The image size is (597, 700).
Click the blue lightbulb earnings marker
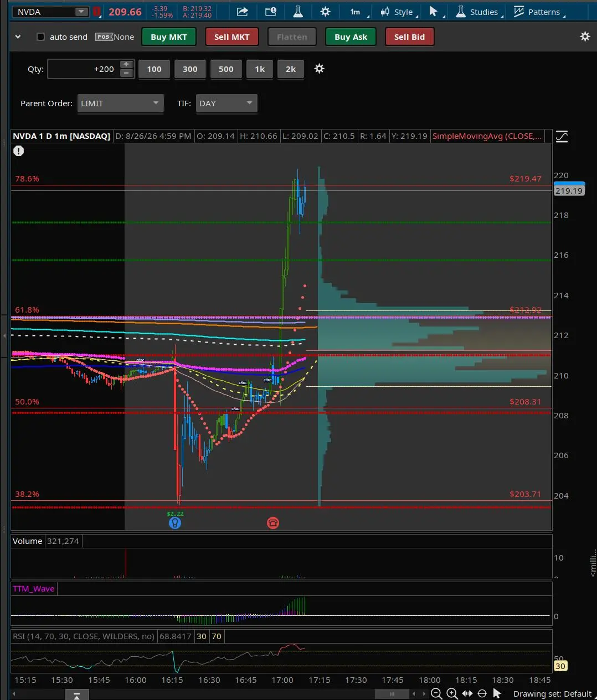point(174,522)
